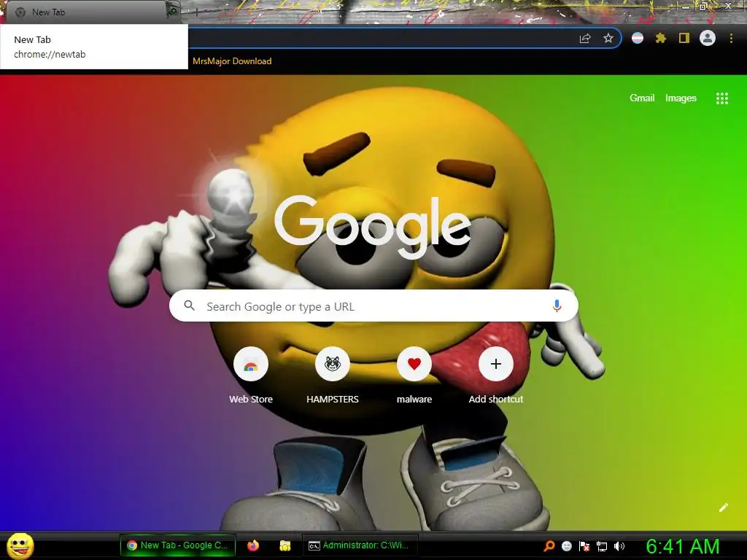
Task: Open the Google apps grid
Action: [x=721, y=98]
